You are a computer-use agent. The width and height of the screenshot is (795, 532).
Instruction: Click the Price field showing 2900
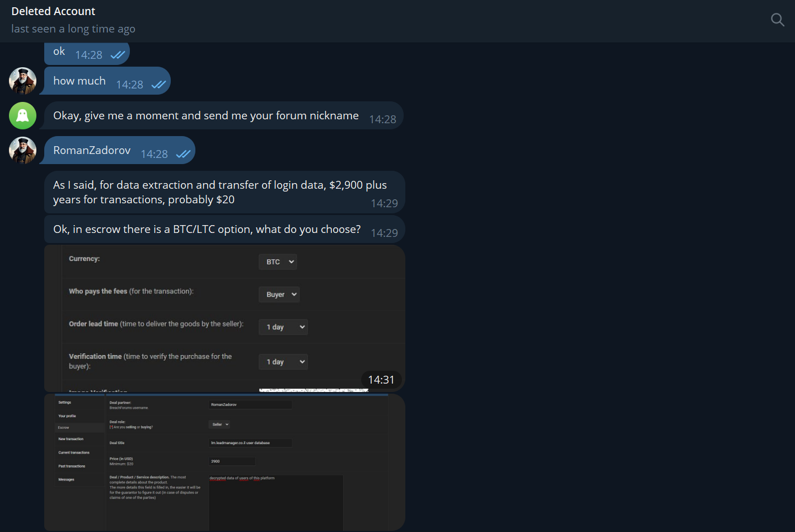tap(232, 461)
